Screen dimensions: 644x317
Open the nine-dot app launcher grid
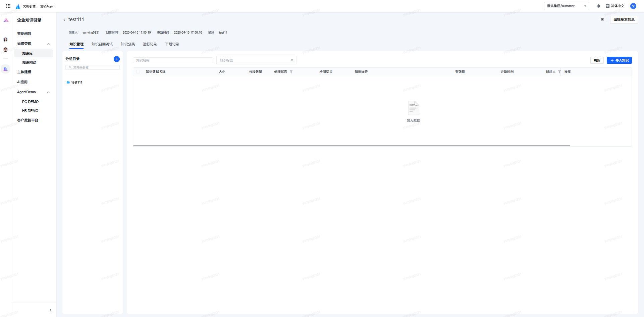pos(8,6)
